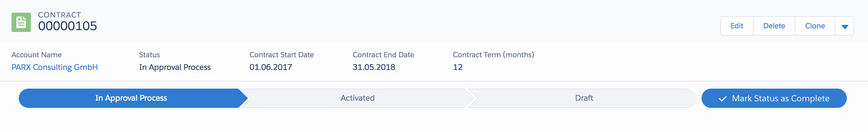Click the end date value 31.05.2018

374,67
